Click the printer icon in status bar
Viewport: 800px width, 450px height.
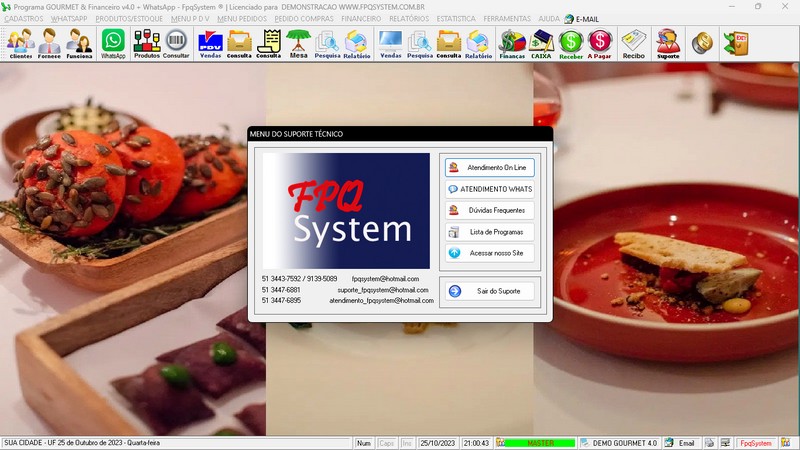coord(710,443)
